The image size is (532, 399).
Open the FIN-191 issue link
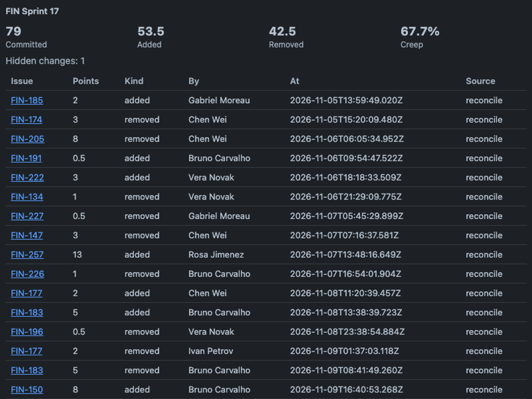click(27, 158)
